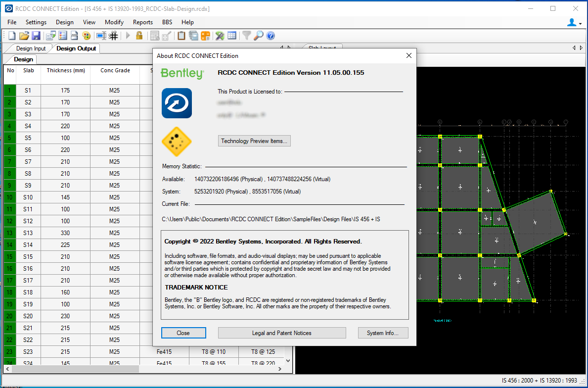
Task: Click the blue table grid toolbar icon
Action: coord(232,36)
